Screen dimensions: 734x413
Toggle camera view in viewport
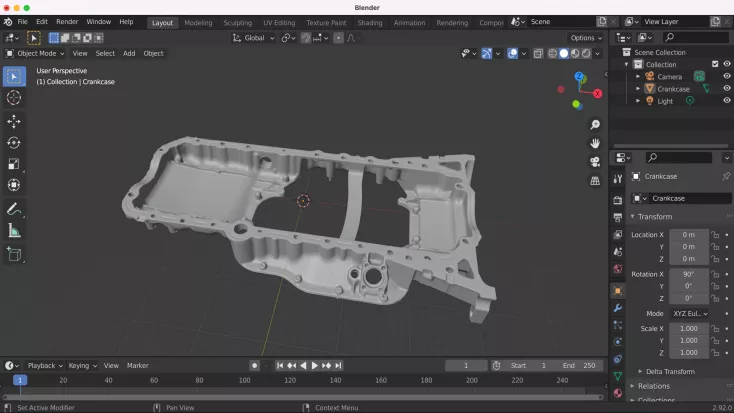tap(595, 161)
